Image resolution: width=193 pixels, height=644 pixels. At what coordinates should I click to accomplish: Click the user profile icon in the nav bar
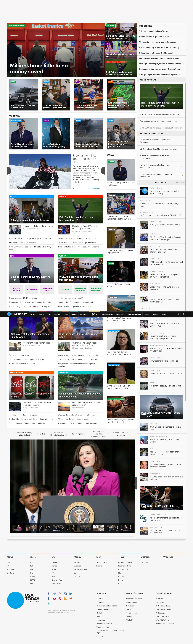[x=183, y=314]
